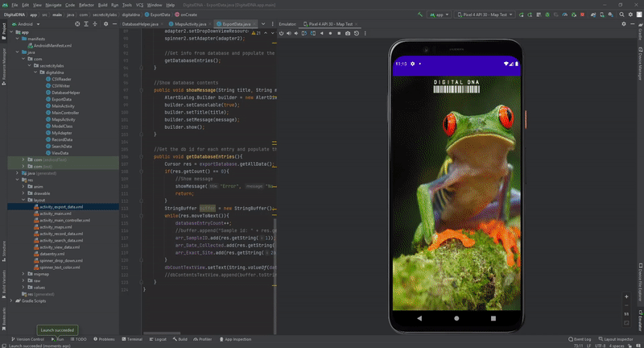Click onCreate in the breadcrumb bar
Image resolution: width=644 pixels, height=348 pixels.
click(186, 14)
